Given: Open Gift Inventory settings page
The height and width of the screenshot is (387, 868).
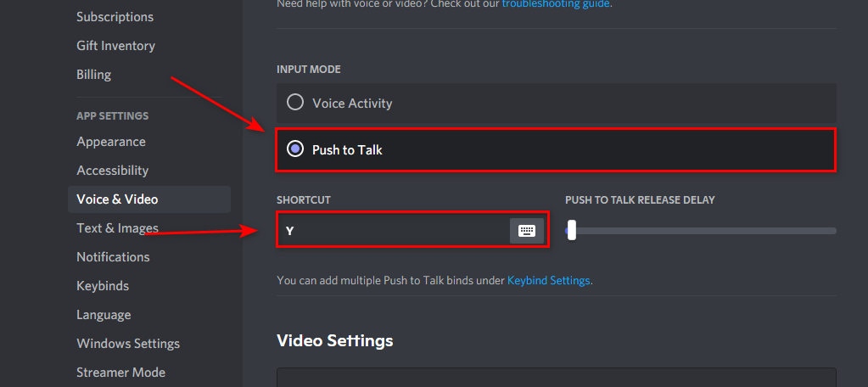Looking at the screenshot, I should pyautogui.click(x=115, y=46).
